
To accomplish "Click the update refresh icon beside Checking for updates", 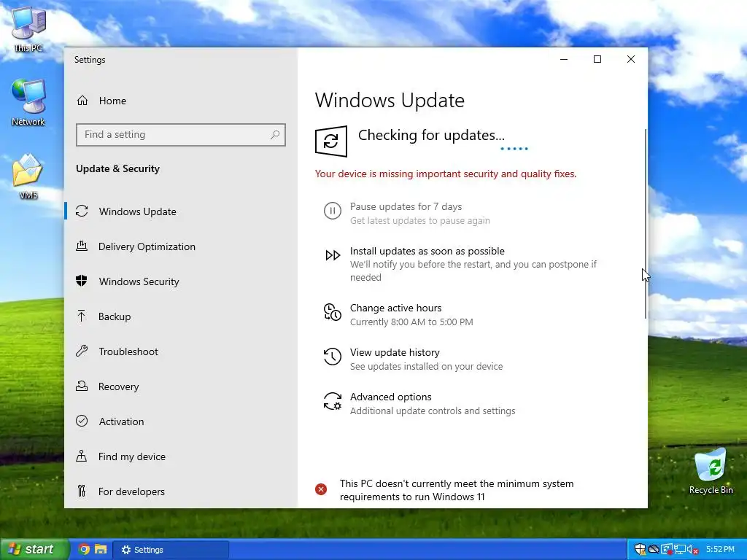I will point(331,141).
